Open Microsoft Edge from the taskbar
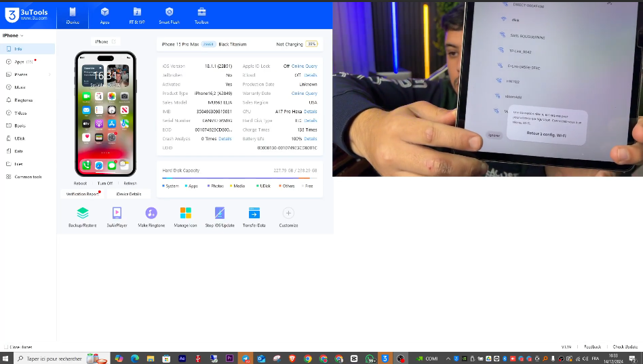The width and height of the screenshot is (643, 364). click(134, 359)
